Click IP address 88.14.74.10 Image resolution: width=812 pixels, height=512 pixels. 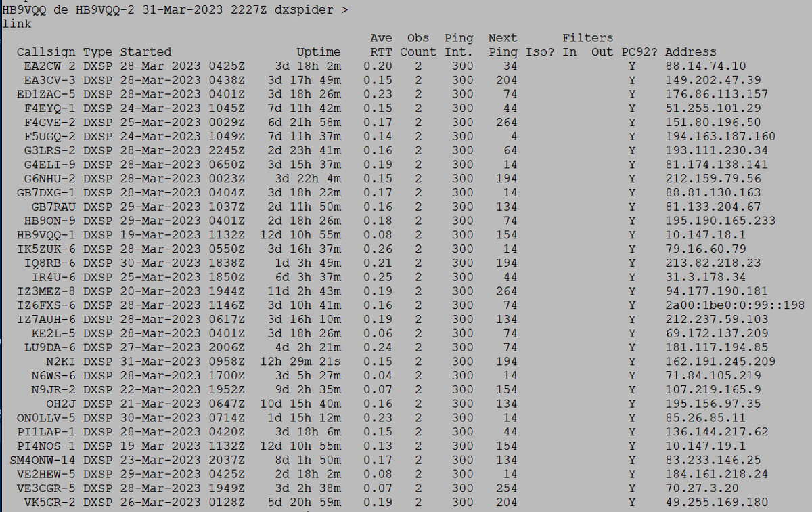(x=706, y=66)
